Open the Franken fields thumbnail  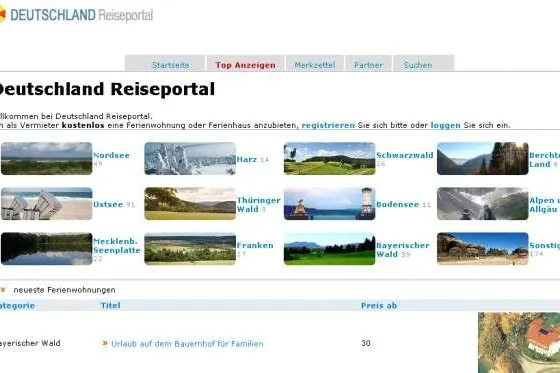pyautogui.click(x=190, y=249)
